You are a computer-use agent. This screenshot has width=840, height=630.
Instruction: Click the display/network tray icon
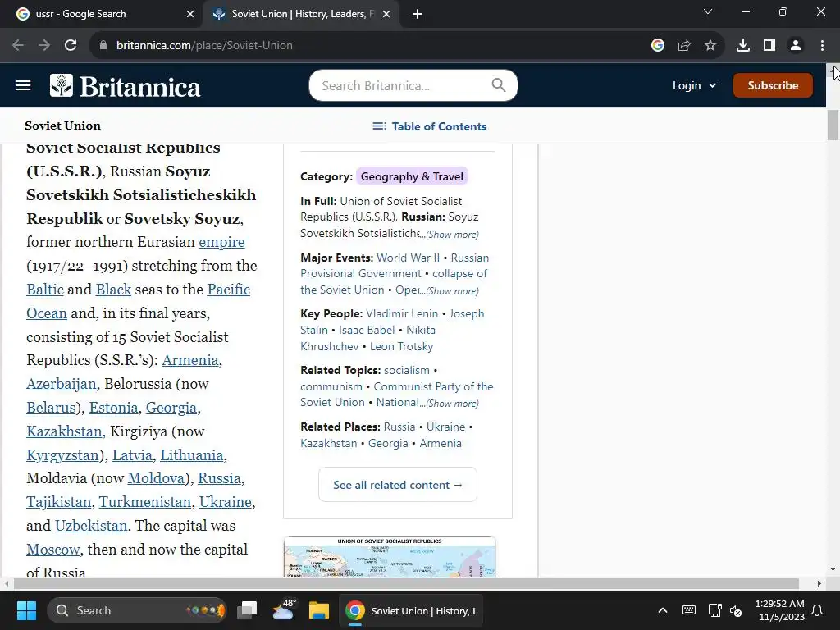coord(714,610)
